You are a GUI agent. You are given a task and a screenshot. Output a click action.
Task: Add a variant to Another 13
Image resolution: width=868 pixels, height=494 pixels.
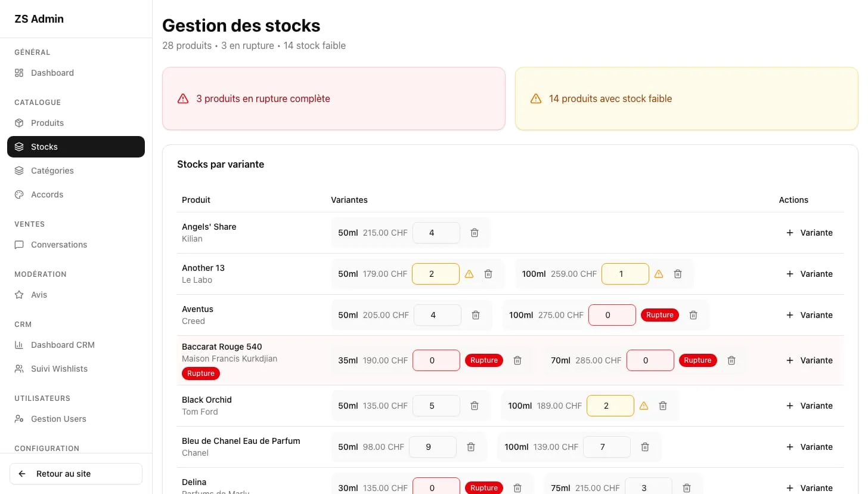(810, 274)
